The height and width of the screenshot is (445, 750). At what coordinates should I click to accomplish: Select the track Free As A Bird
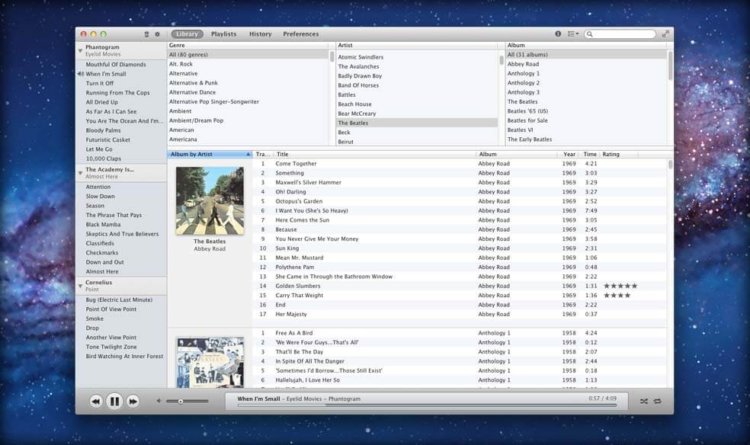click(x=459, y=333)
